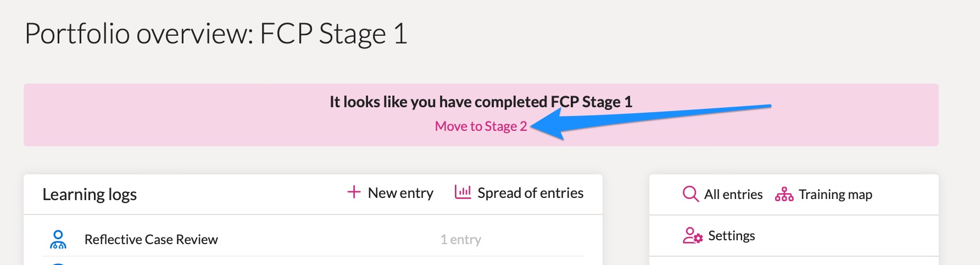Image resolution: width=980 pixels, height=265 pixels.
Task: Open the Training map text link
Action: [x=835, y=195]
